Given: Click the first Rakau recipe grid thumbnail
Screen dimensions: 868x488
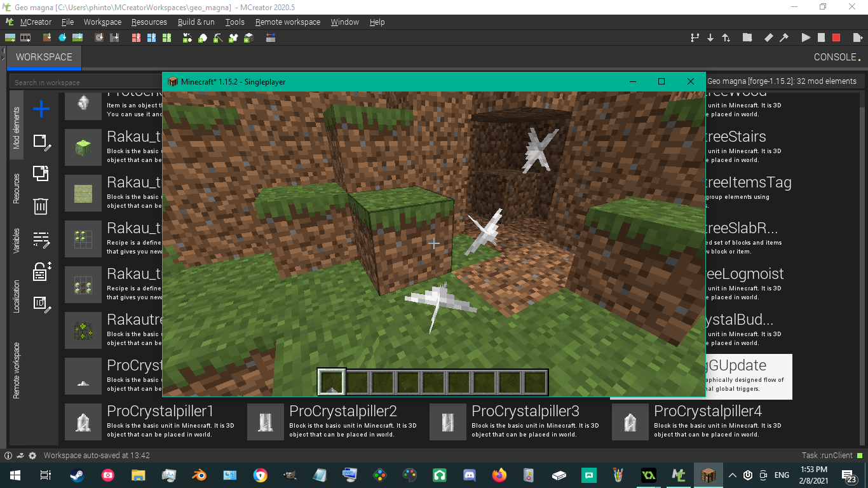Looking at the screenshot, I should click(x=83, y=239).
